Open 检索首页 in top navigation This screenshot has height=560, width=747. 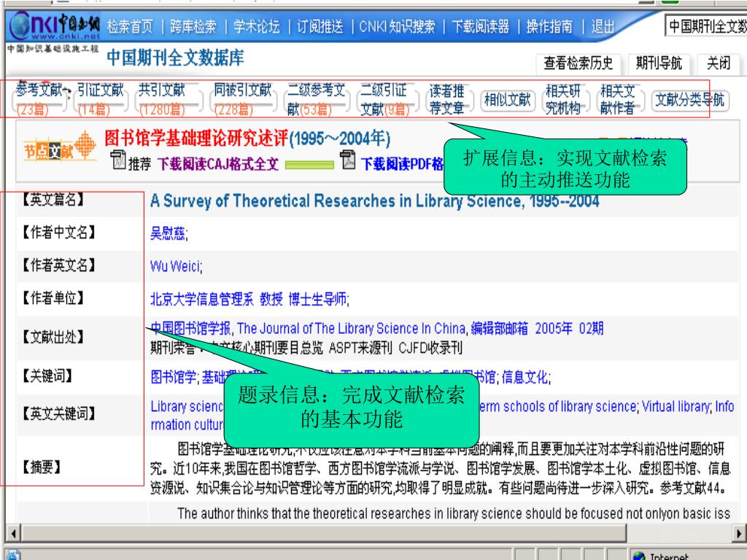(x=130, y=26)
